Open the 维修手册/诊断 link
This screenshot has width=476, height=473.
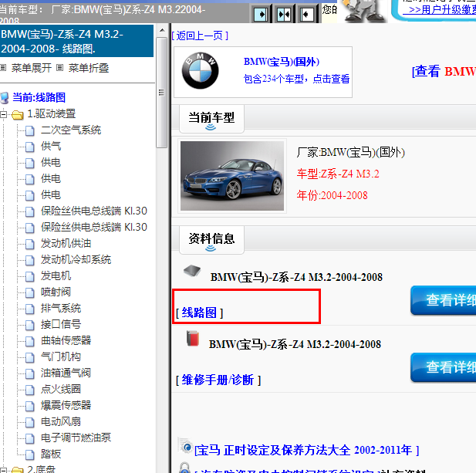coord(218,380)
